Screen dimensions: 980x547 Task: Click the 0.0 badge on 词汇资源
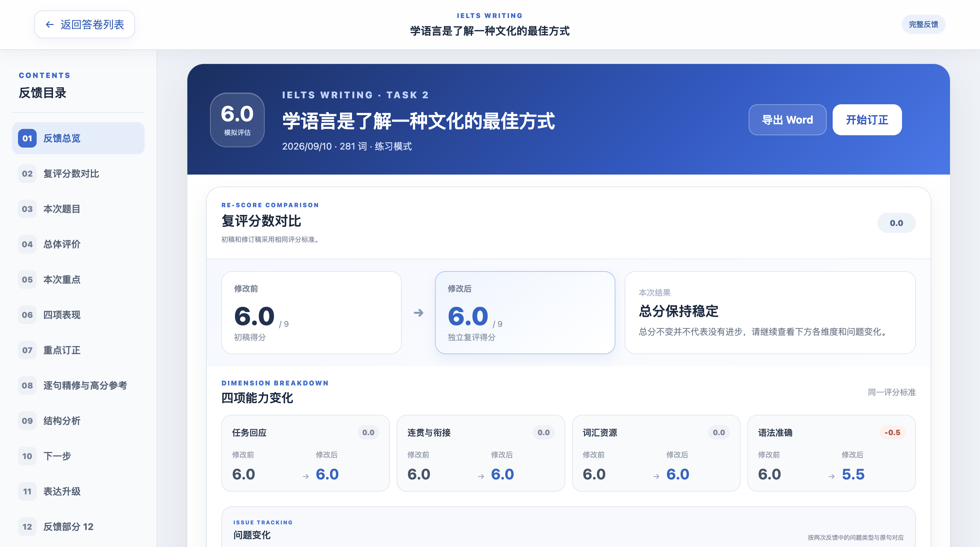click(x=719, y=433)
